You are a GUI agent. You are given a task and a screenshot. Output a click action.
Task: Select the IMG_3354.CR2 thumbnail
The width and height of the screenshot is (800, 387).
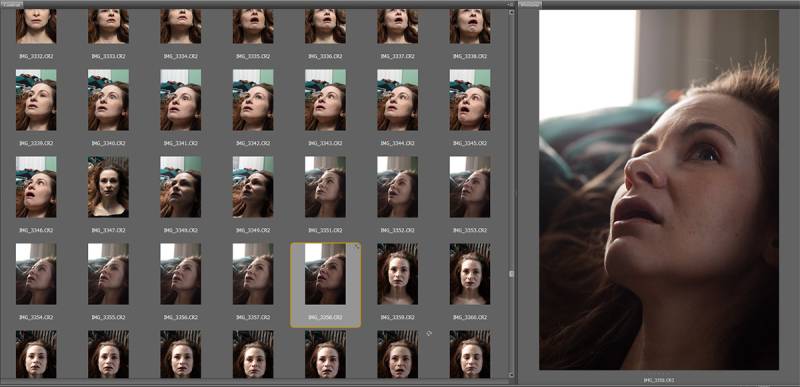pyautogui.click(x=36, y=274)
